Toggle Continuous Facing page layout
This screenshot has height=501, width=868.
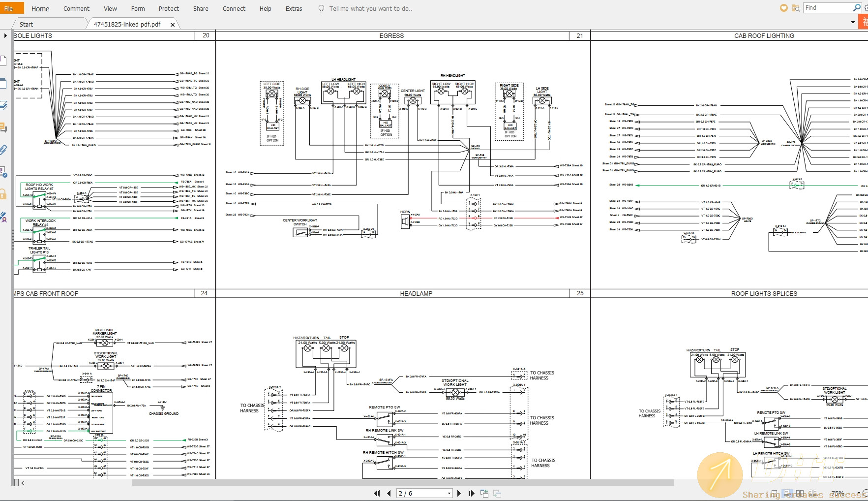(813, 493)
